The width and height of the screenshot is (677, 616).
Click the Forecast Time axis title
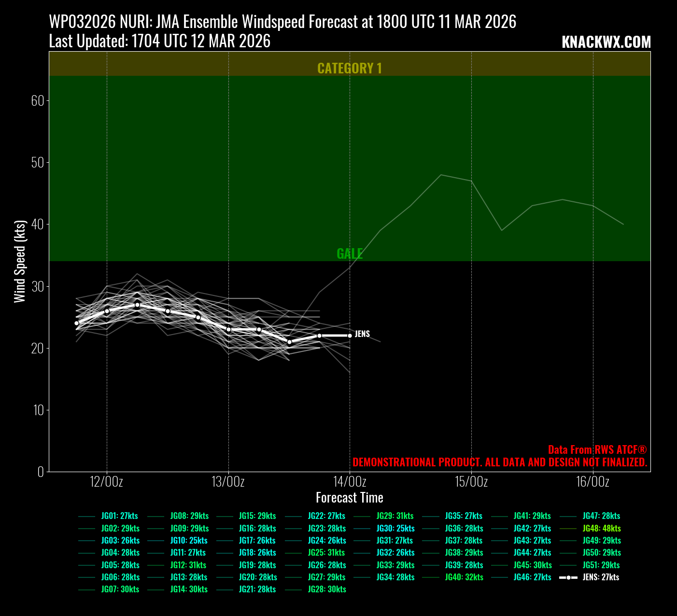click(x=350, y=498)
